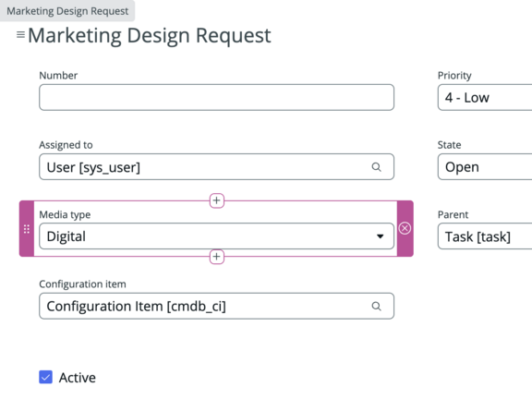Viewport: 532px width, 399px height.
Task: Grab the Media type drag handle
Action: point(27,229)
